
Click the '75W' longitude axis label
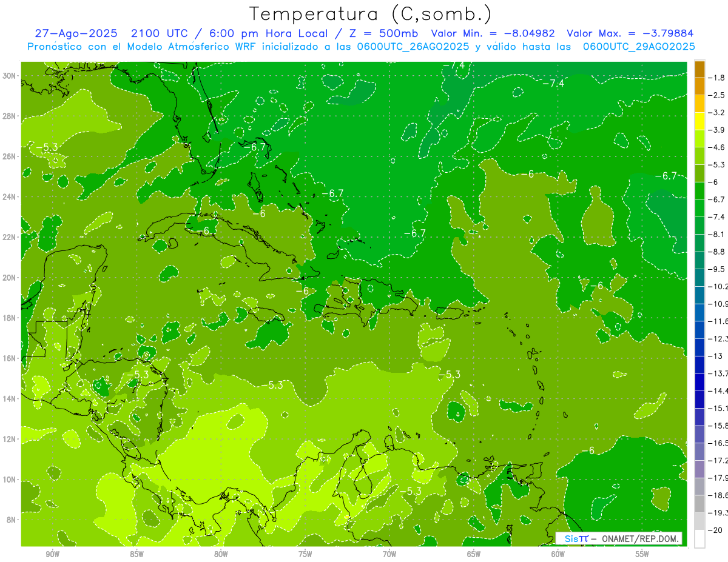point(305,554)
